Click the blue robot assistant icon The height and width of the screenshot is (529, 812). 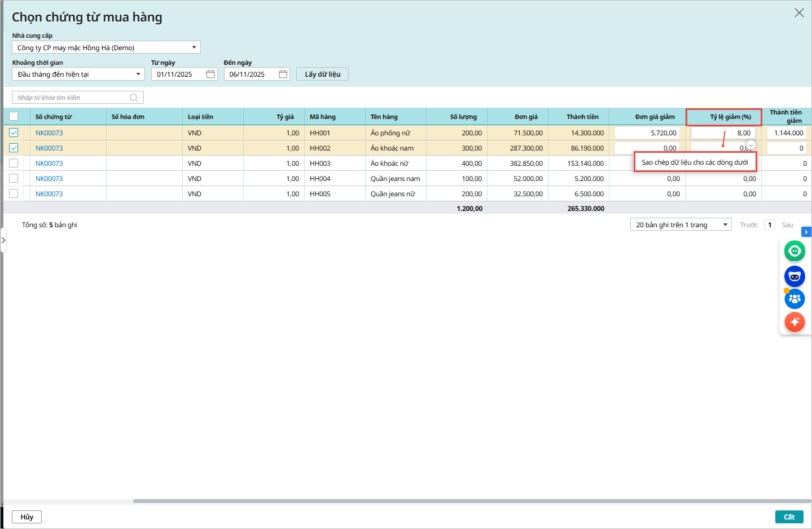click(795, 276)
